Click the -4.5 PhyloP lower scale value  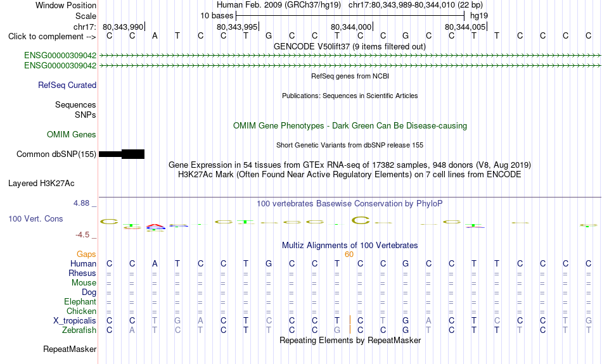pyautogui.click(x=82, y=235)
